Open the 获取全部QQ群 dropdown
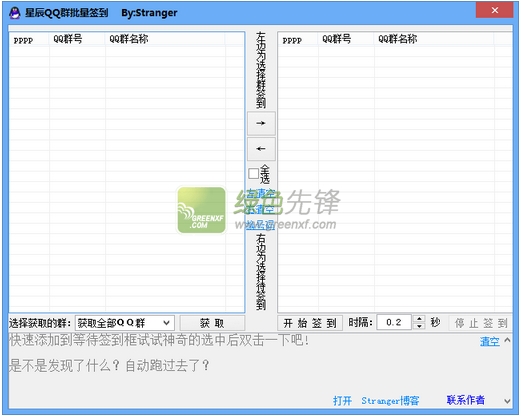 point(124,323)
